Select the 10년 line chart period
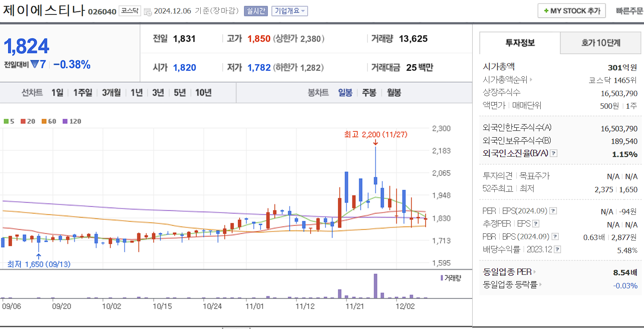 click(x=203, y=93)
